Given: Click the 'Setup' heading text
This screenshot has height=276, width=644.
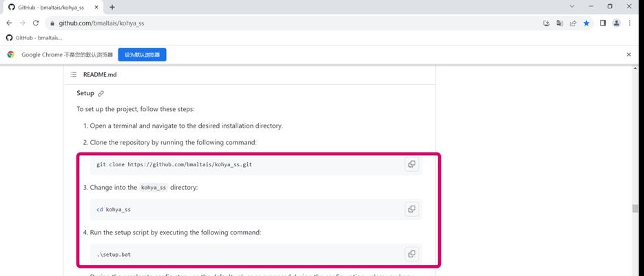Looking at the screenshot, I should [x=85, y=93].
